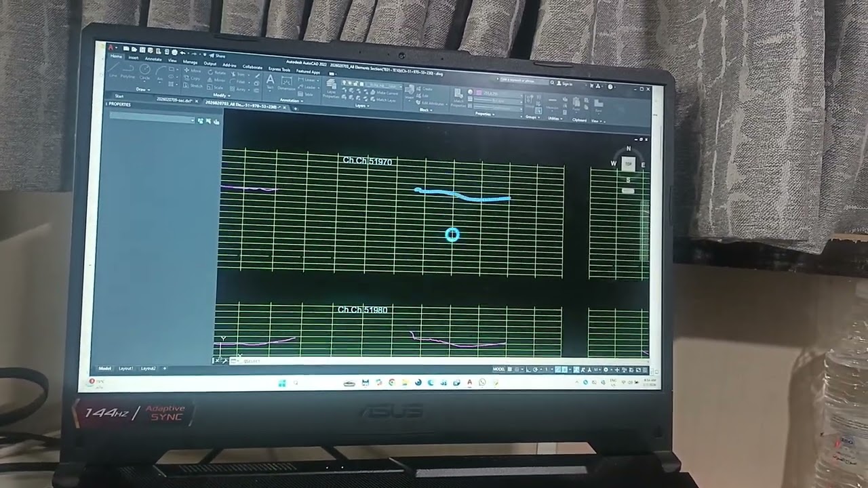Activate the Rotate command
Image resolution: width=868 pixels, height=488 pixels.
(x=216, y=73)
